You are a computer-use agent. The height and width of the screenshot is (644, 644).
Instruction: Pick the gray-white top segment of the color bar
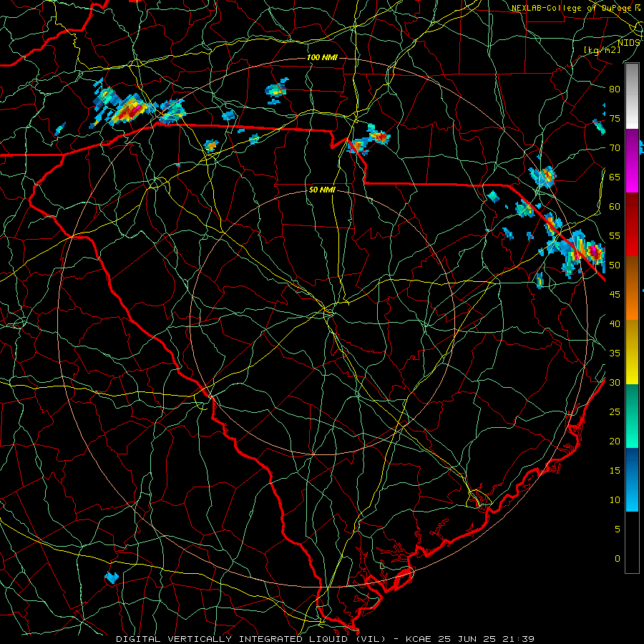click(x=632, y=97)
